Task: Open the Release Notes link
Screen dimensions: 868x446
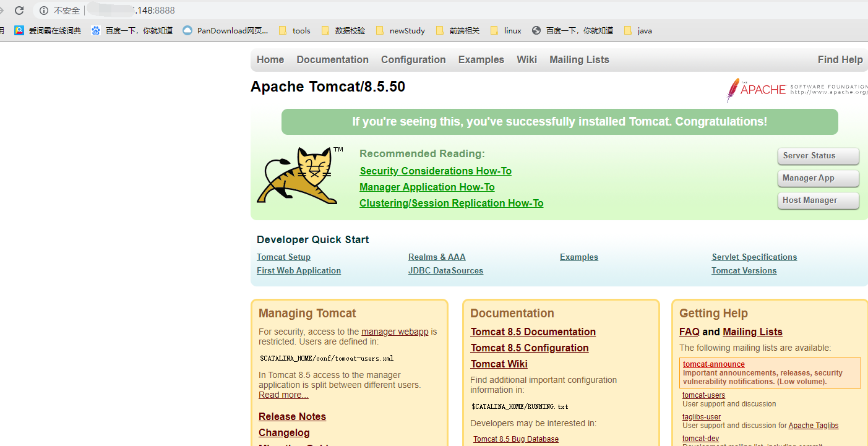Action: (x=292, y=417)
